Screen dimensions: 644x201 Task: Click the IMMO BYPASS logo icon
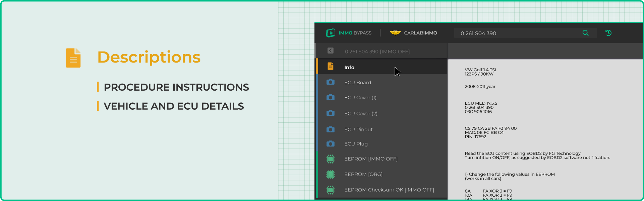tap(331, 33)
